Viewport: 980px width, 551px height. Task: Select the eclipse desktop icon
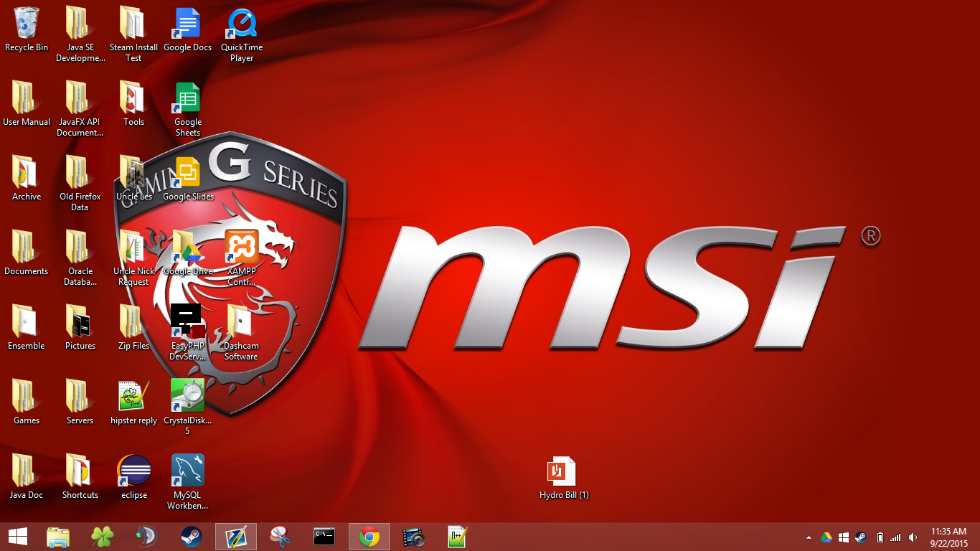pyautogui.click(x=134, y=478)
